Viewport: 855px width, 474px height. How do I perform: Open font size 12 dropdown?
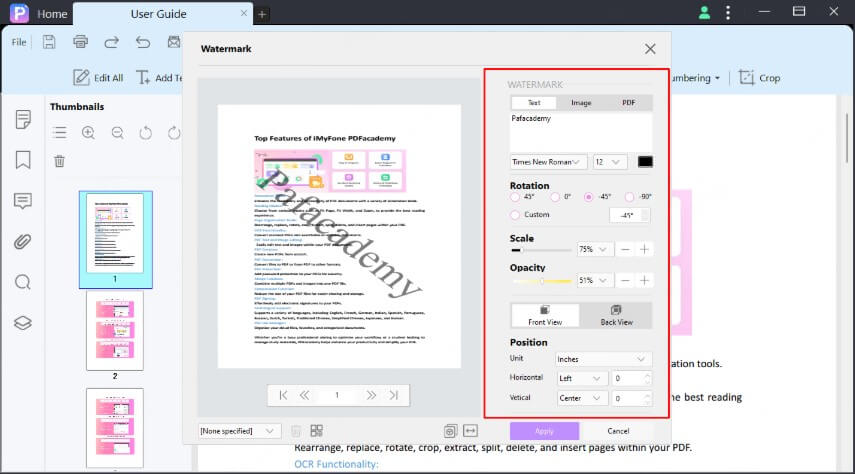point(610,162)
